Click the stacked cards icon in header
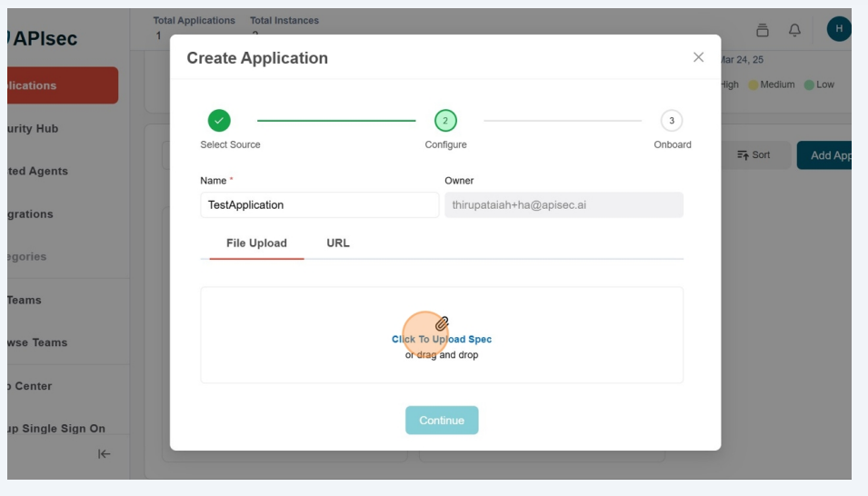Screen dimensions: 868x496 763,30
